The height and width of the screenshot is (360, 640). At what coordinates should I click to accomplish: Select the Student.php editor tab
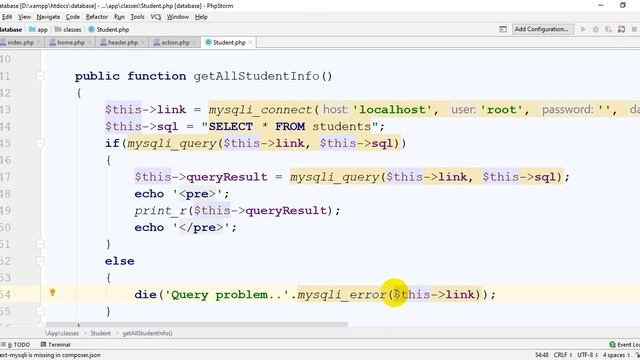tap(229, 42)
